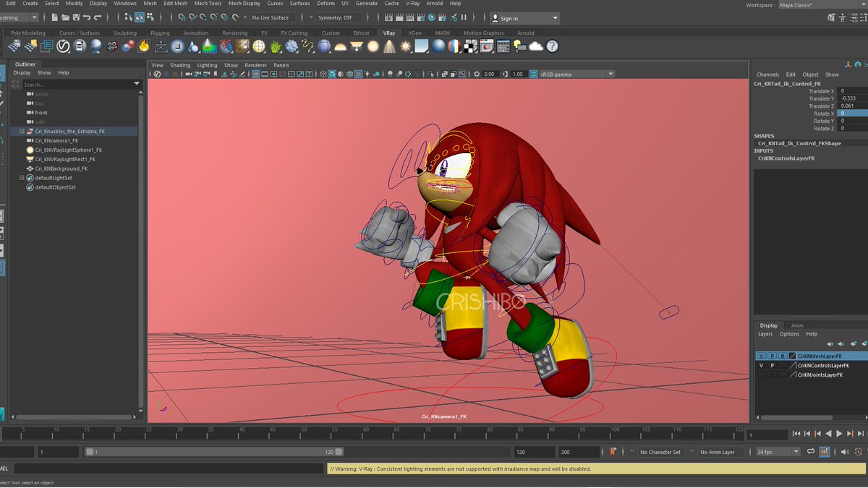Click the undo arrow icon
Image resolution: width=868 pixels, height=488 pixels.
[86, 17]
